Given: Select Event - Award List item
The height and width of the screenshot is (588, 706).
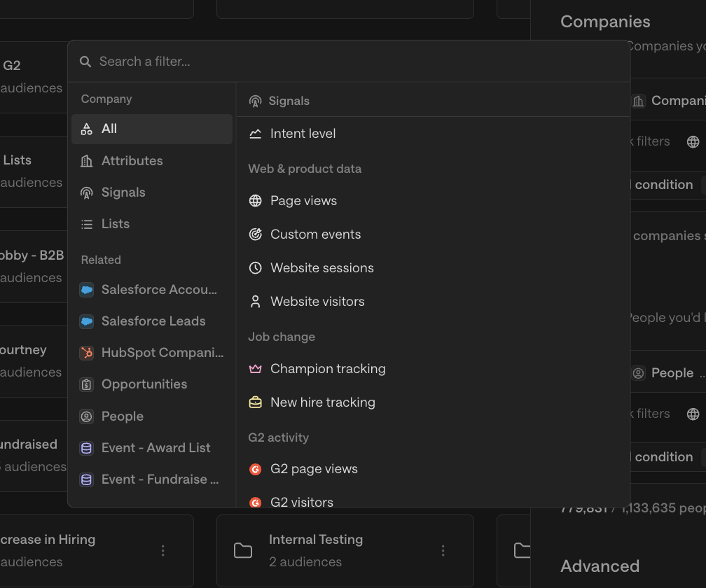Looking at the screenshot, I should tap(152, 448).
